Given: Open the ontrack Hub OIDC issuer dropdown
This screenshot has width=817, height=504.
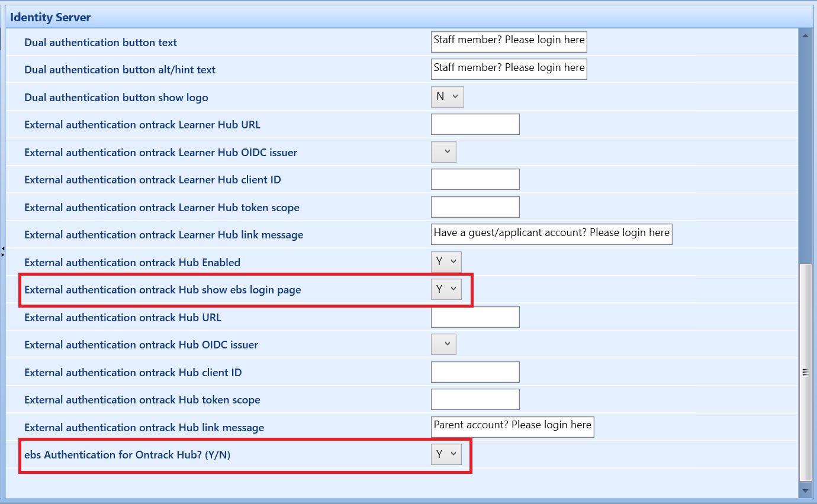Looking at the screenshot, I should pyautogui.click(x=443, y=344).
